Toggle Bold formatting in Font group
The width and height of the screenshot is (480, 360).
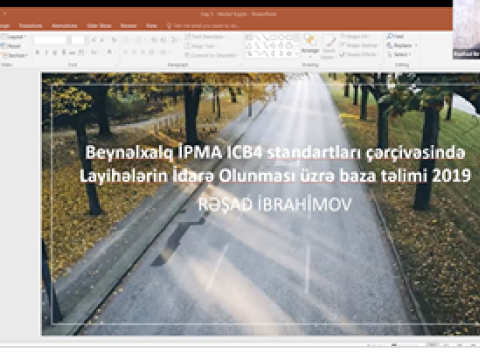pos(38,52)
